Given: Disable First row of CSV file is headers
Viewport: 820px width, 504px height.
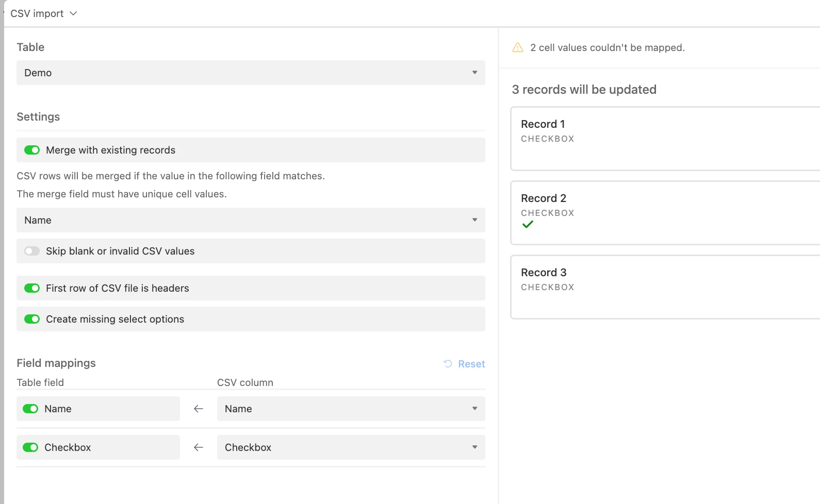Looking at the screenshot, I should click(32, 288).
